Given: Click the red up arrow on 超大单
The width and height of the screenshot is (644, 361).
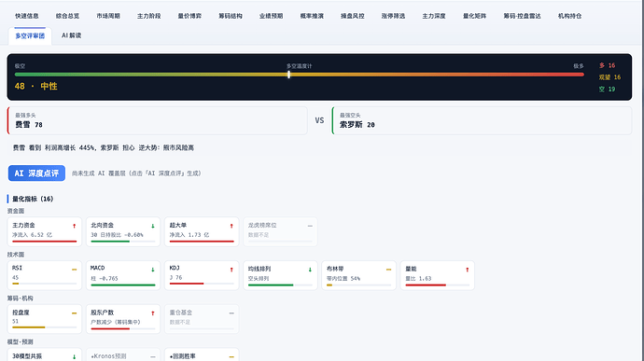Looking at the screenshot, I should coord(231,226).
